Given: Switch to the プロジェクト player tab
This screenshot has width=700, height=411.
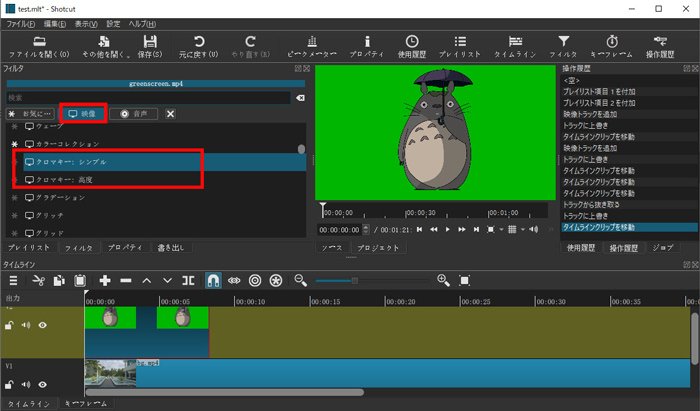Looking at the screenshot, I should coord(378,248).
